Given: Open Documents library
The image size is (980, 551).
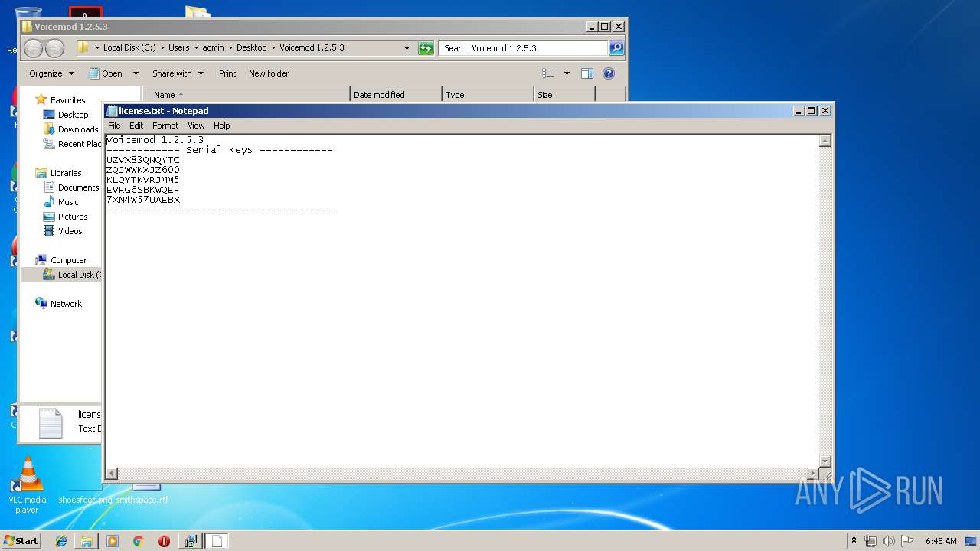Looking at the screenshot, I should (x=78, y=187).
